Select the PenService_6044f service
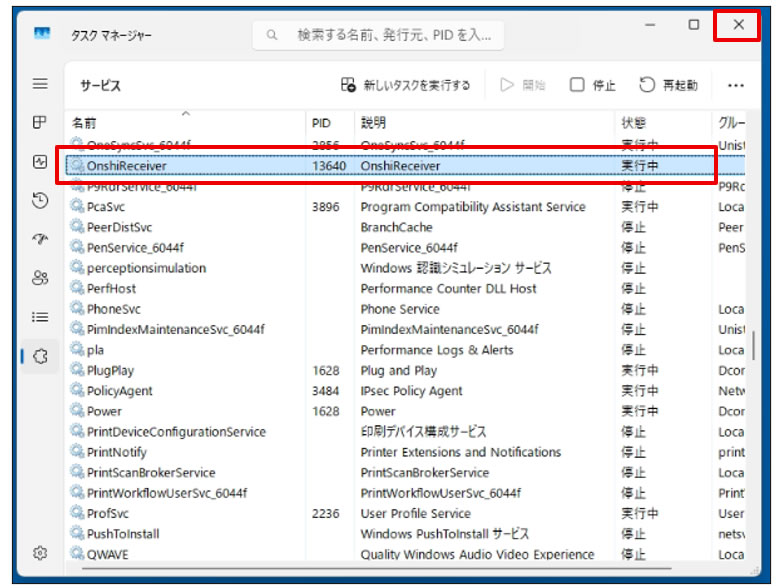Viewport: 783px width, 588px height. 135,248
